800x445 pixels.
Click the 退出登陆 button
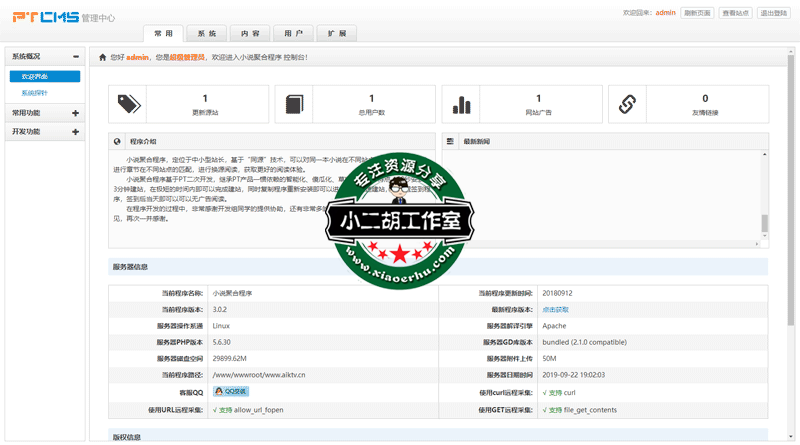tap(772, 13)
